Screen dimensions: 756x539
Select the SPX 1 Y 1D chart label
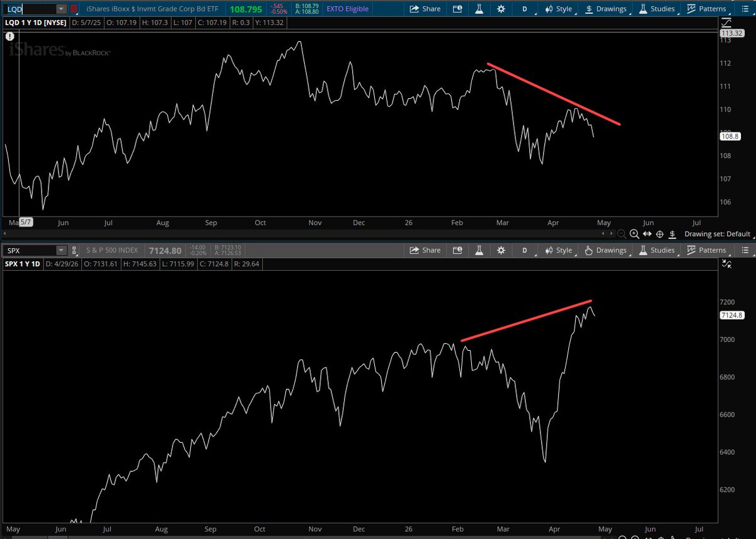(21, 264)
